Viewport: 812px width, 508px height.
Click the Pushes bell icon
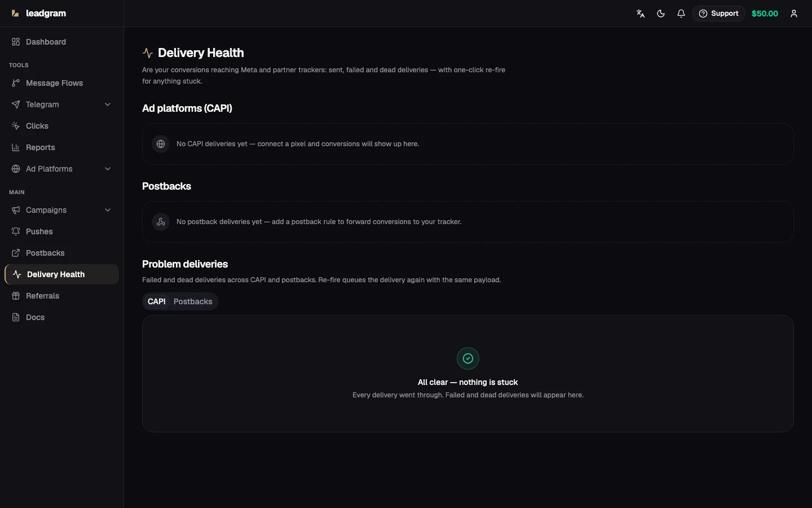tap(16, 231)
